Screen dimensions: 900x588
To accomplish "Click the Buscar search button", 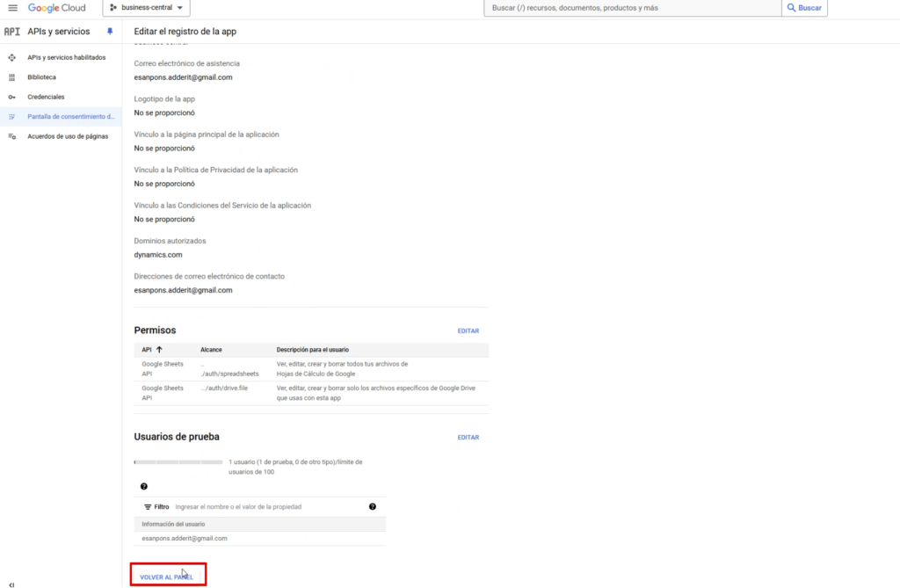I will pyautogui.click(x=804, y=8).
